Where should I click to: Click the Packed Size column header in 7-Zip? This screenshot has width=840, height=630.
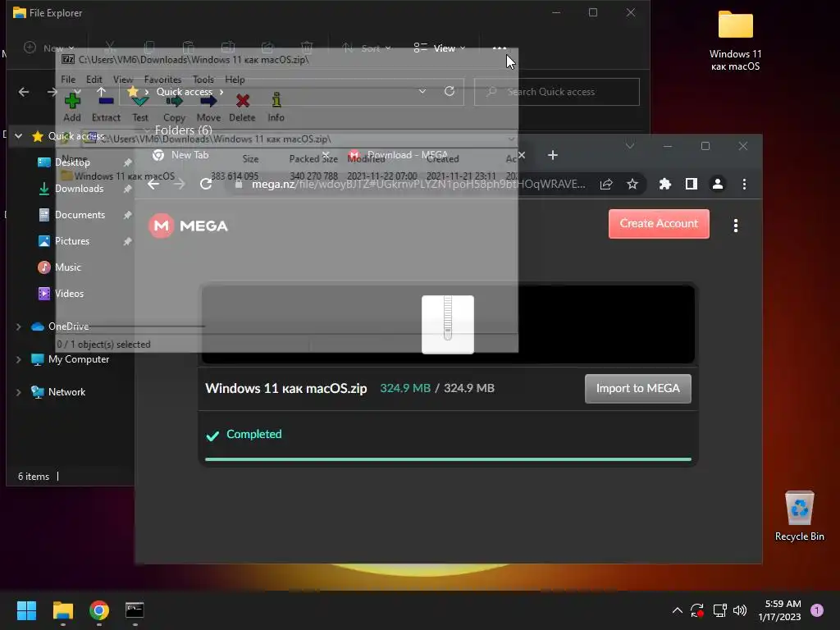pyautogui.click(x=313, y=158)
